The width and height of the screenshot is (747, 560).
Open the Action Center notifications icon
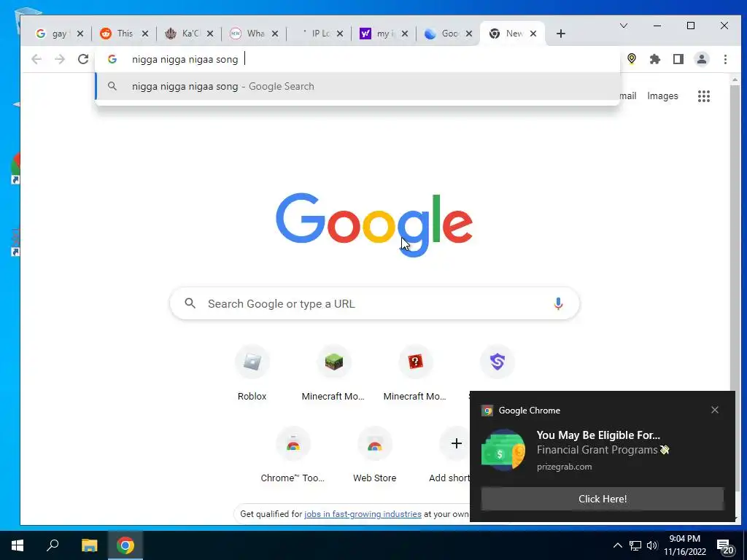coord(725,547)
